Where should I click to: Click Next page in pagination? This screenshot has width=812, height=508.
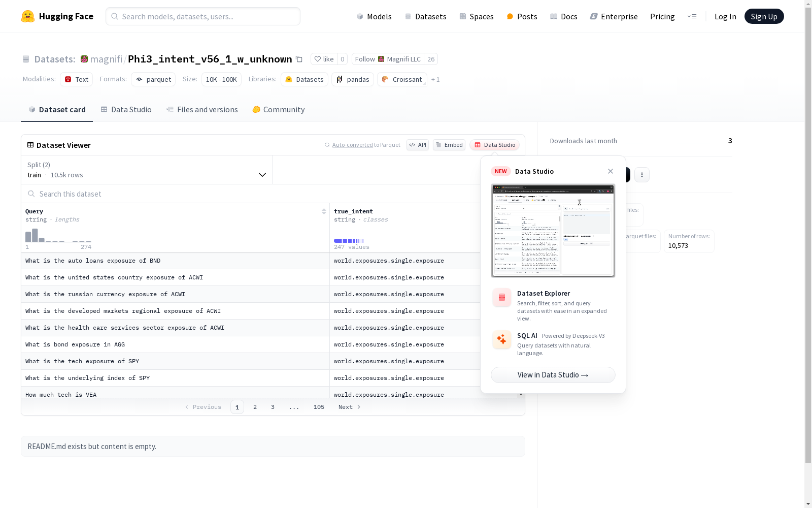pyautogui.click(x=350, y=407)
